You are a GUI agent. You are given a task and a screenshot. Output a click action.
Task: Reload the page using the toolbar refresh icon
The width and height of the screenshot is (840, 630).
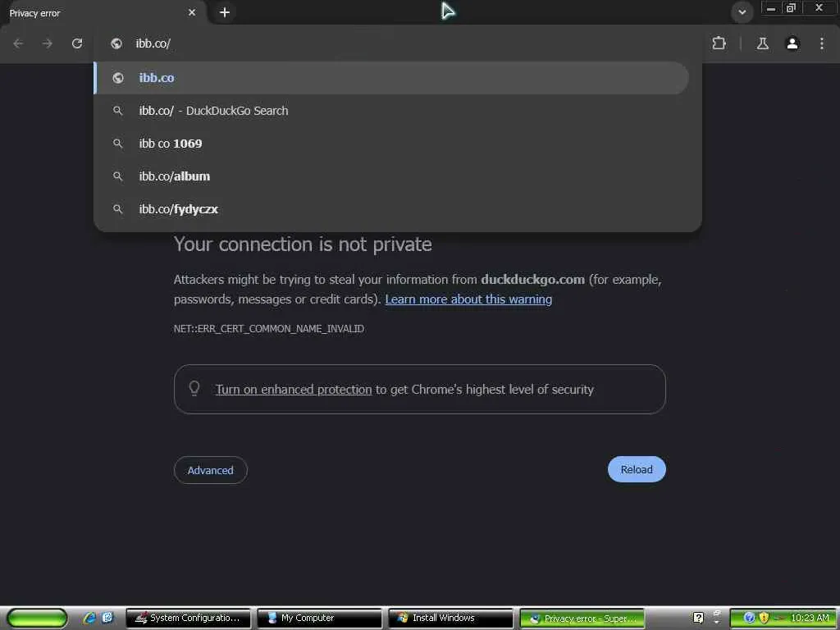pyautogui.click(x=77, y=43)
